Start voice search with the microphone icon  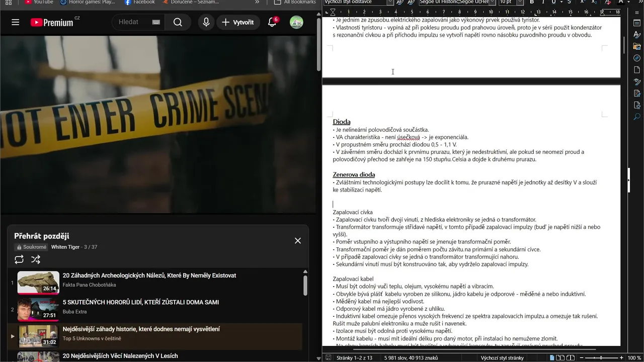206,22
